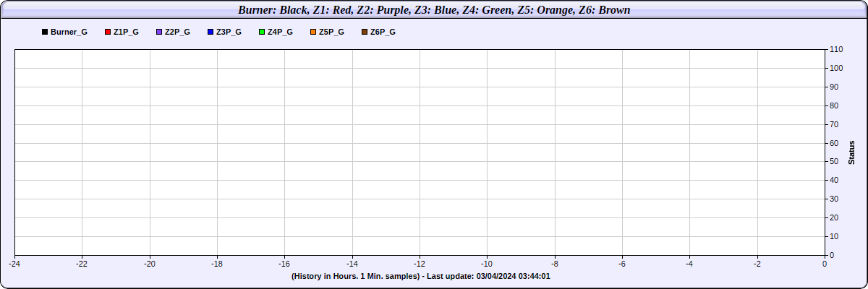Toggle the Burner_G series label
Viewport: 868px width, 289px height.
[x=69, y=33]
